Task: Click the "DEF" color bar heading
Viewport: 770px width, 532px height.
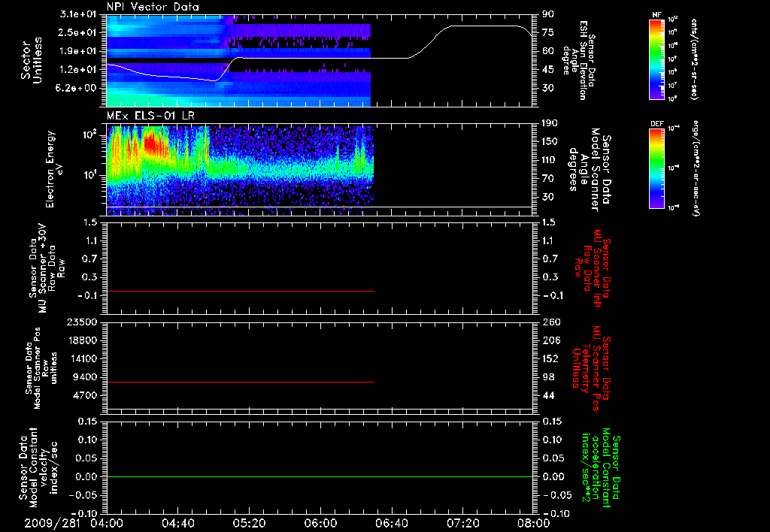Action: [x=656, y=124]
